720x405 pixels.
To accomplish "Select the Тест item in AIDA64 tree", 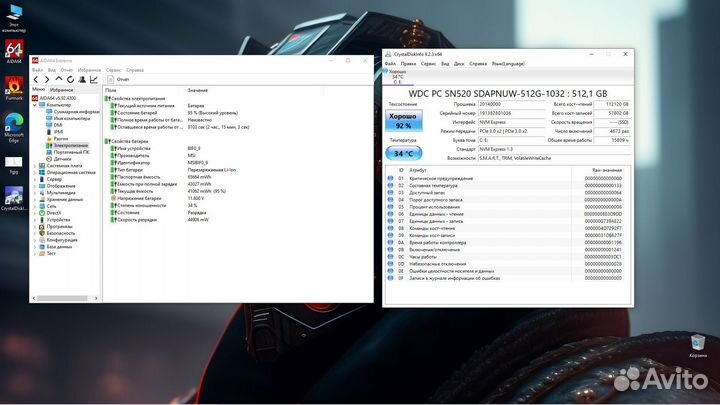I will (x=47, y=253).
